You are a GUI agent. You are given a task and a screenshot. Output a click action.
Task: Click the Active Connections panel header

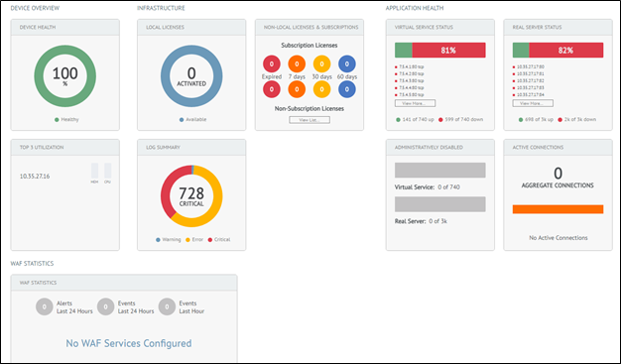coord(559,148)
